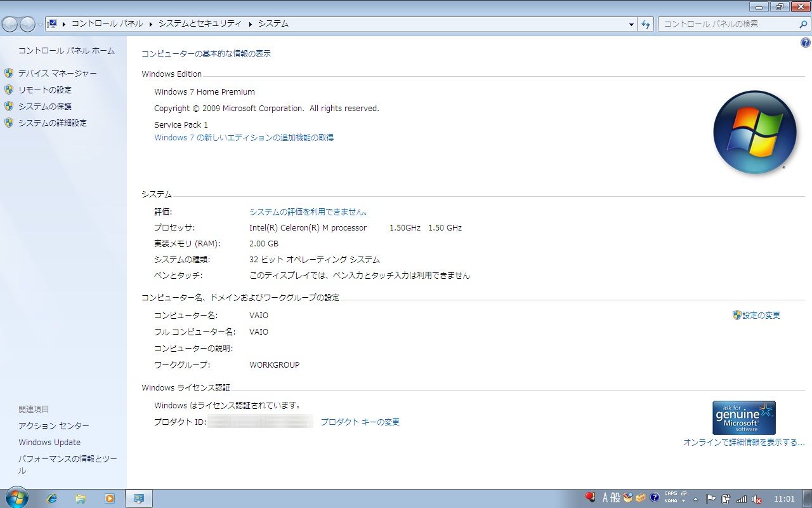This screenshot has height=508, width=812.
Task: Select コントロール パネル breadcrumb
Action: click(107, 23)
